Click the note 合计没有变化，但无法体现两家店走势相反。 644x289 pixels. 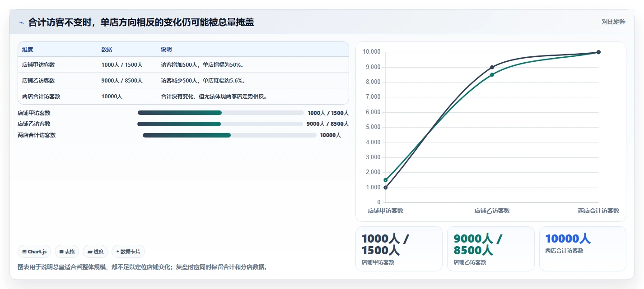coord(215,96)
